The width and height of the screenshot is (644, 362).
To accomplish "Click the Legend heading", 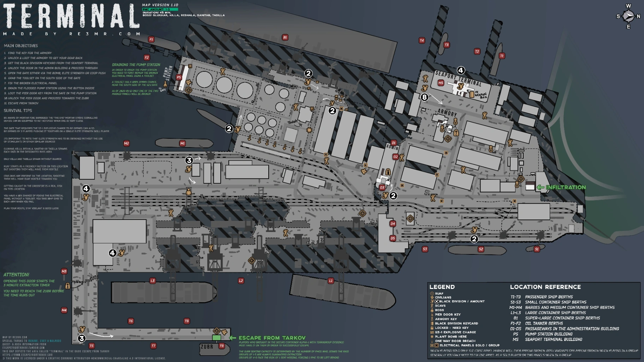I will coord(442,287).
